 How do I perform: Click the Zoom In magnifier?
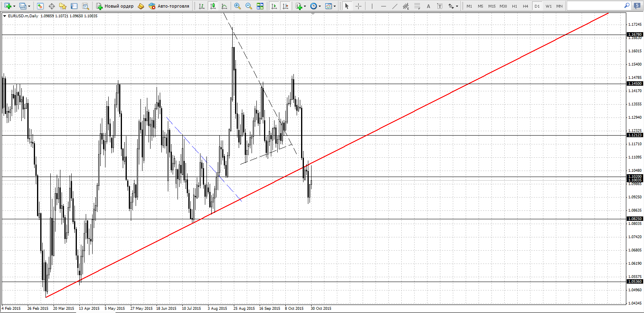[237, 6]
